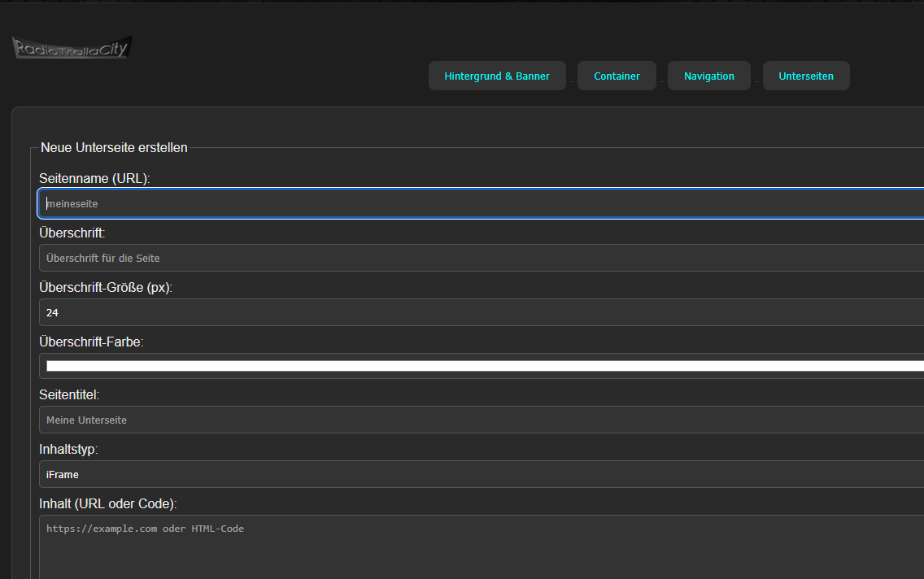Click the Überschrift text field
This screenshot has width=924, height=579.
tap(480, 258)
